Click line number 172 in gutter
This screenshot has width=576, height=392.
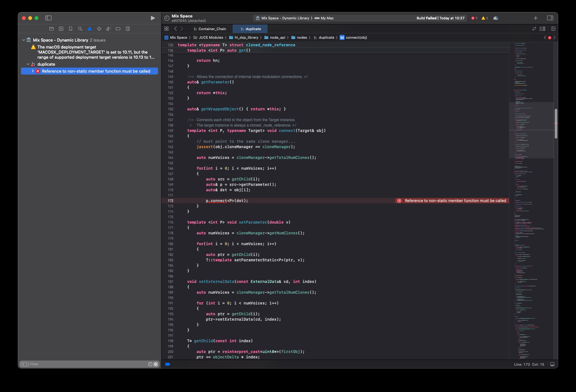point(170,201)
